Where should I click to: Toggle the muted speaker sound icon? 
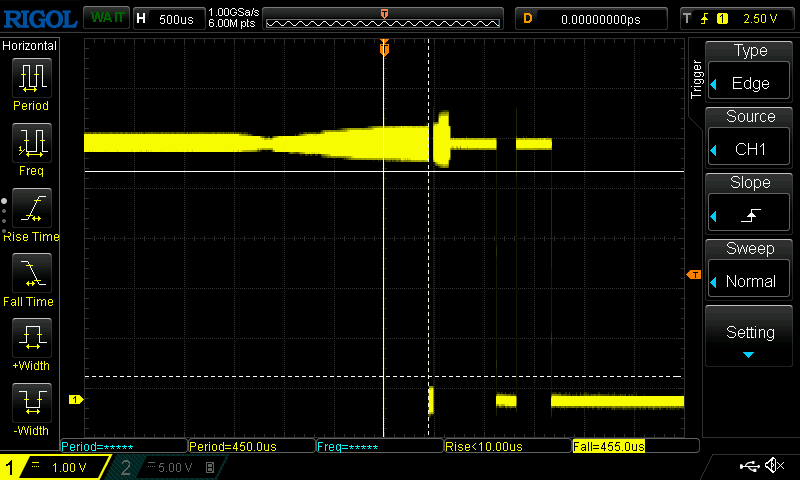point(773,466)
